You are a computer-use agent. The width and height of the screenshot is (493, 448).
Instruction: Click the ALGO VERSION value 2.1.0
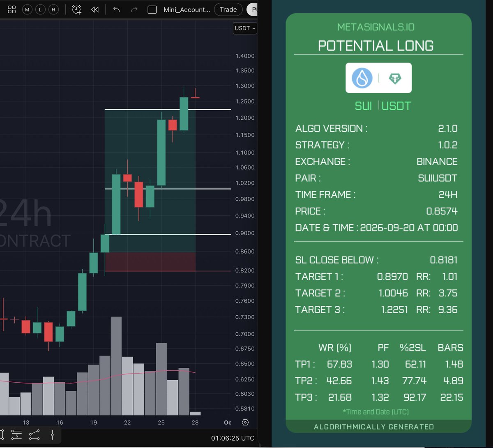448,129
